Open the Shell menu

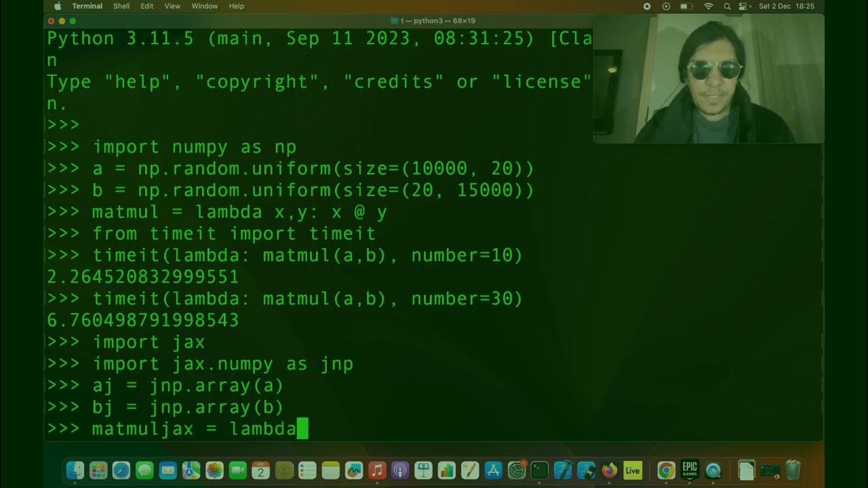121,6
